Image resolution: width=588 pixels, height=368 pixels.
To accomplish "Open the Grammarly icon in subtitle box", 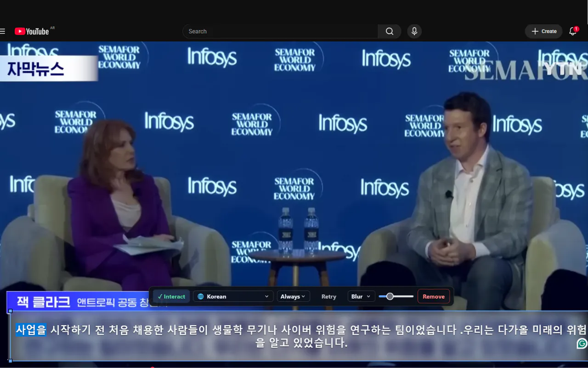I will click(582, 344).
